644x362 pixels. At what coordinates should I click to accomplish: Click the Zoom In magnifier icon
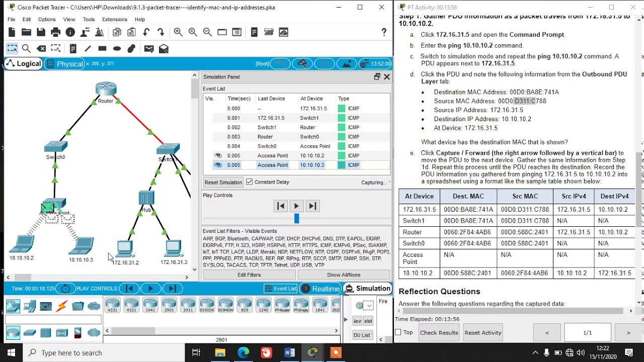(x=178, y=32)
